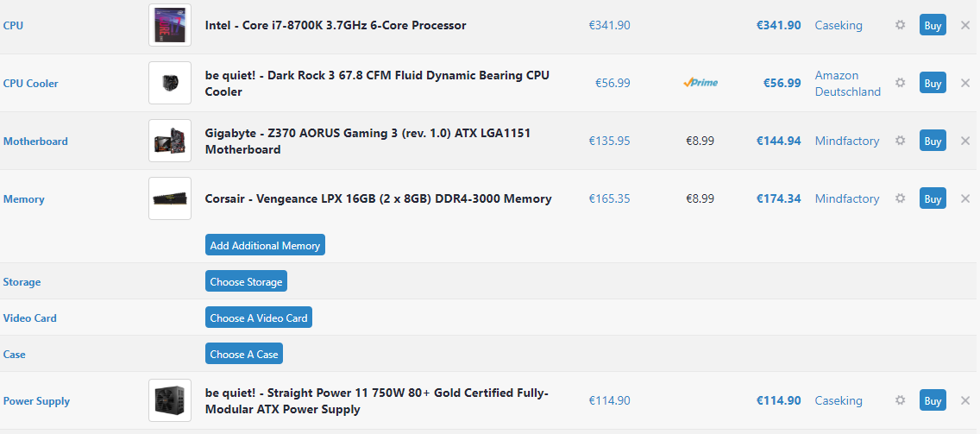Open the Video Card category link

coord(30,318)
